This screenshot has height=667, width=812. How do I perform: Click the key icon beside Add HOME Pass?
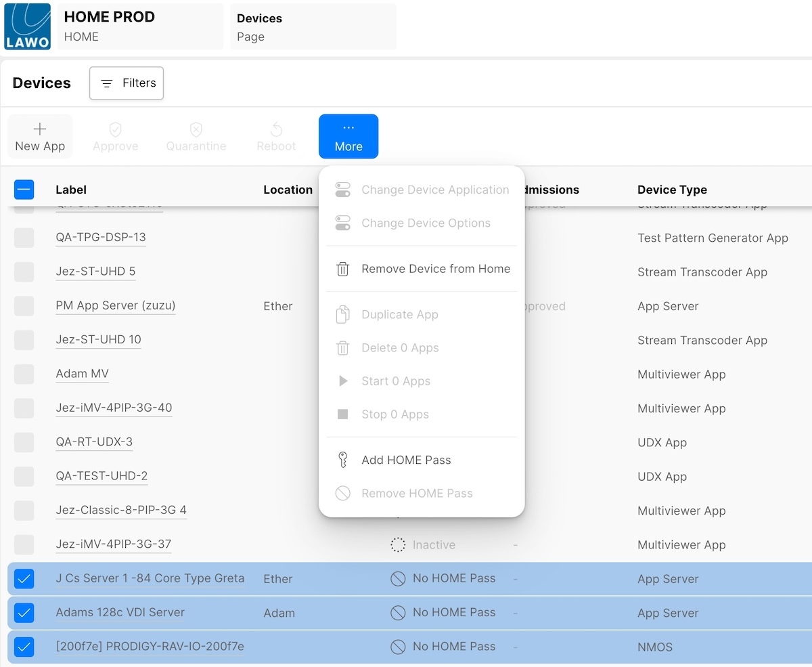tap(343, 460)
